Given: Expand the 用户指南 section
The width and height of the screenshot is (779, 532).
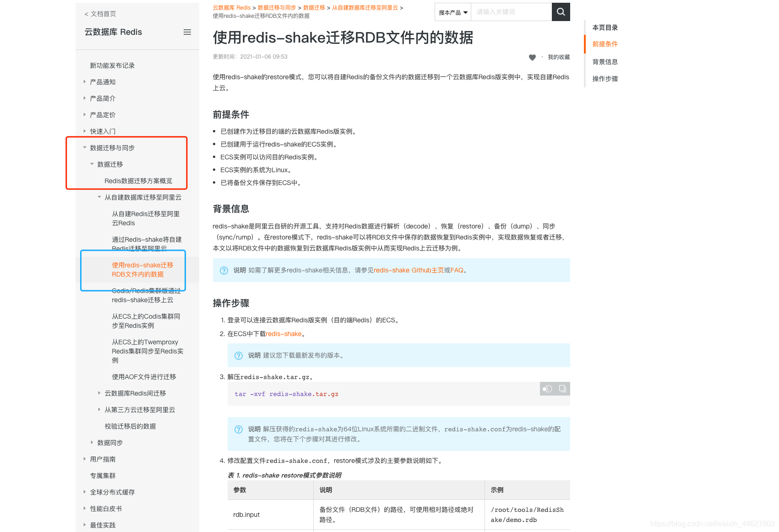Looking at the screenshot, I should point(103,459).
